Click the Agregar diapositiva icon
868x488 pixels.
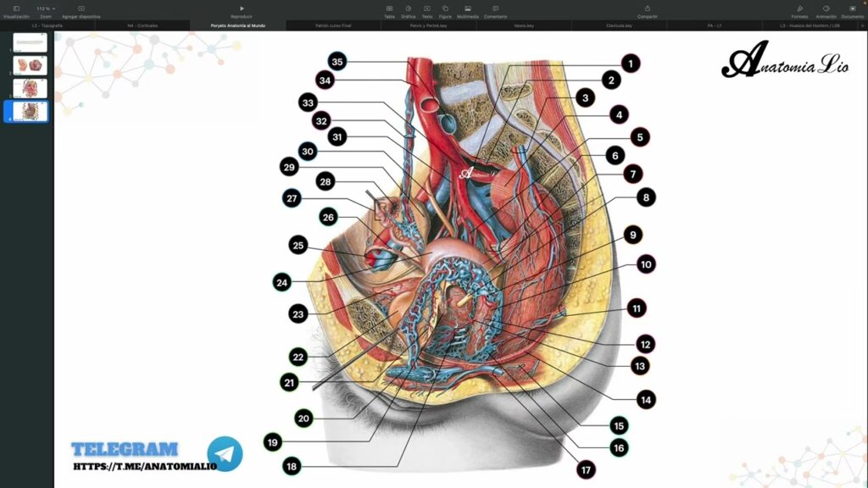[81, 8]
